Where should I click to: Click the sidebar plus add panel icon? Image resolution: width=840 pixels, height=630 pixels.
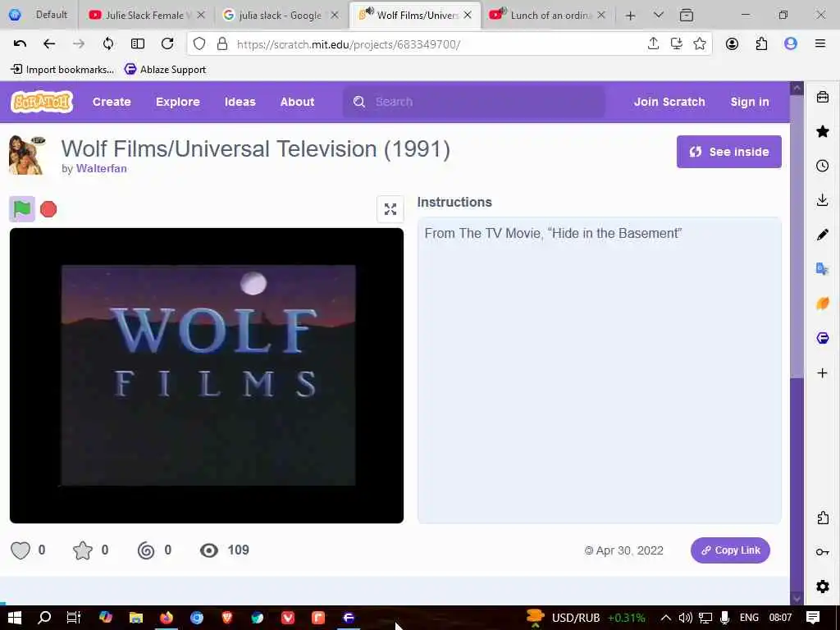coord(822,373)
